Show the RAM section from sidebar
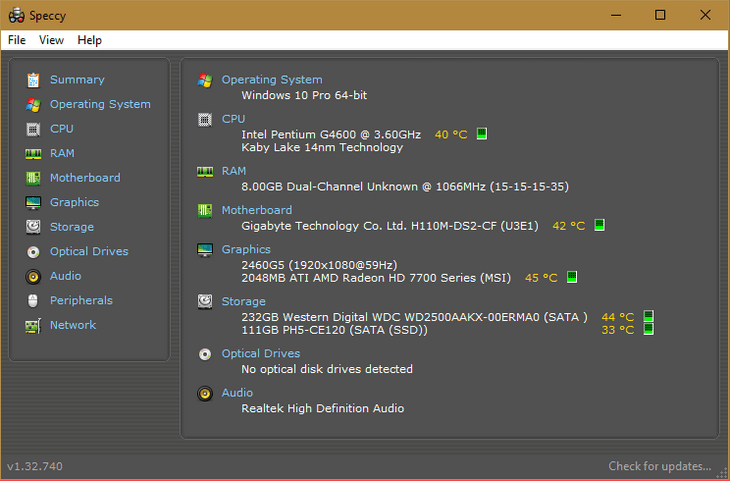731x483 pixels. (x=62, y=153)
